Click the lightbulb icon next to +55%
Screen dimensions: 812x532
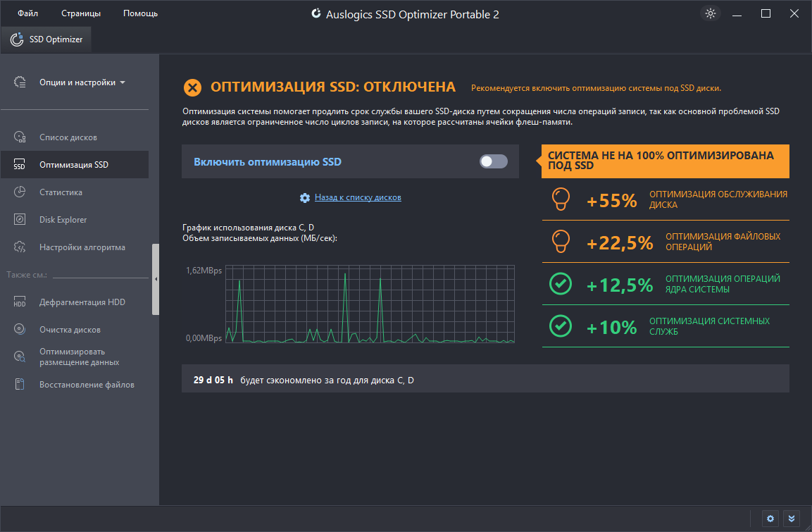[561, 199]
